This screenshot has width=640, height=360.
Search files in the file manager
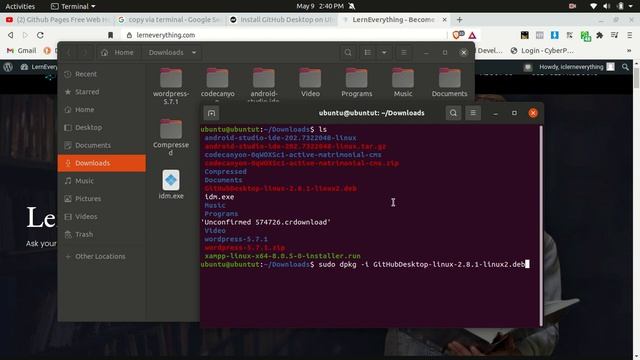coord(348,53)
